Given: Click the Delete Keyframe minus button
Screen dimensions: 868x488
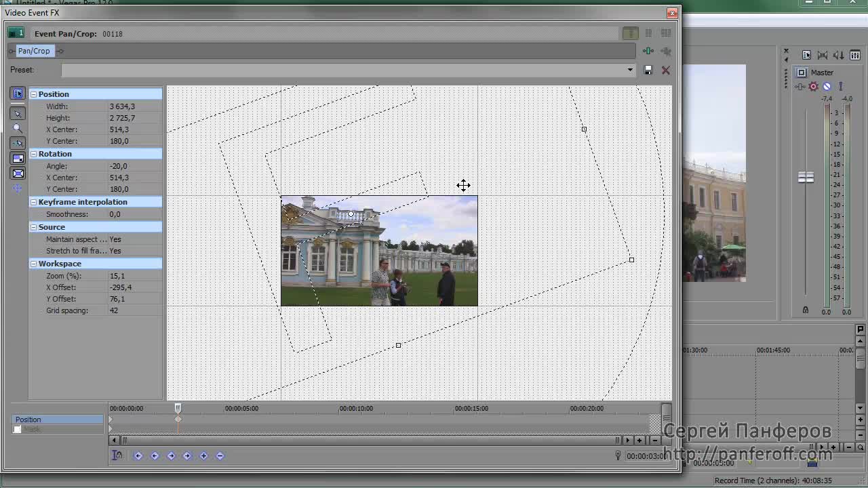Looking at the screenshot, I should click(x=220, y=455).
